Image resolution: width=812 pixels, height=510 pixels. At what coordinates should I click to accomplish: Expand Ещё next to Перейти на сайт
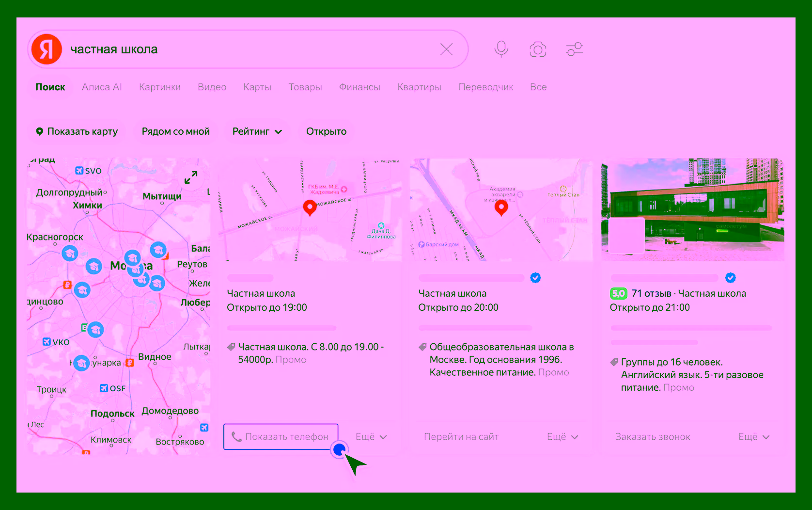tap(563, 437)
